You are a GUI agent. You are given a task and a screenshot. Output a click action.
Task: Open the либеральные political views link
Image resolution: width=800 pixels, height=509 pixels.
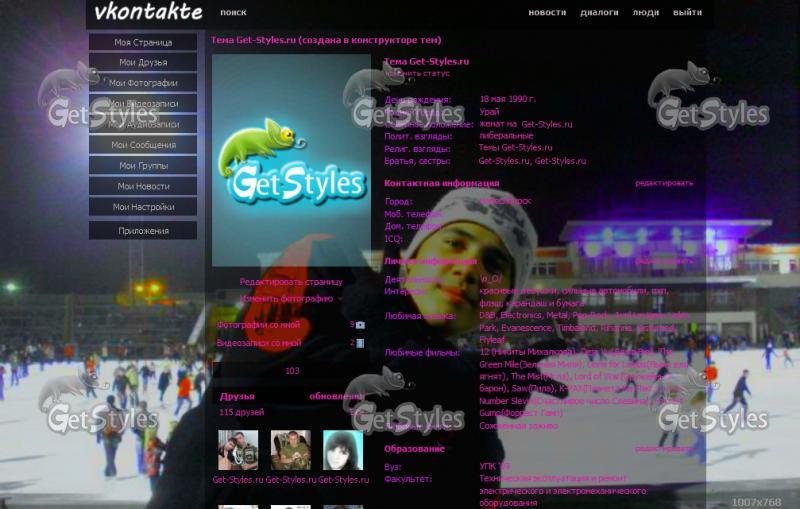506,136
